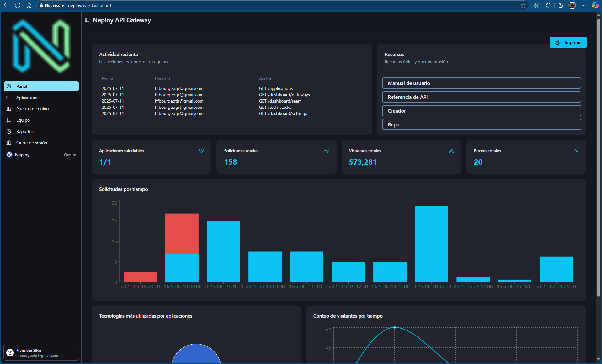Click the blue bar at 2025-06-19 01:00
This screenshot has width=602, height=364.
pos(223,251)
